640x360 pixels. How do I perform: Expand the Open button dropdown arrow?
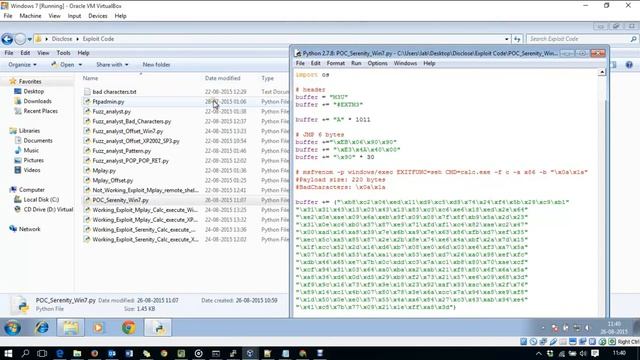click(80, 65)
